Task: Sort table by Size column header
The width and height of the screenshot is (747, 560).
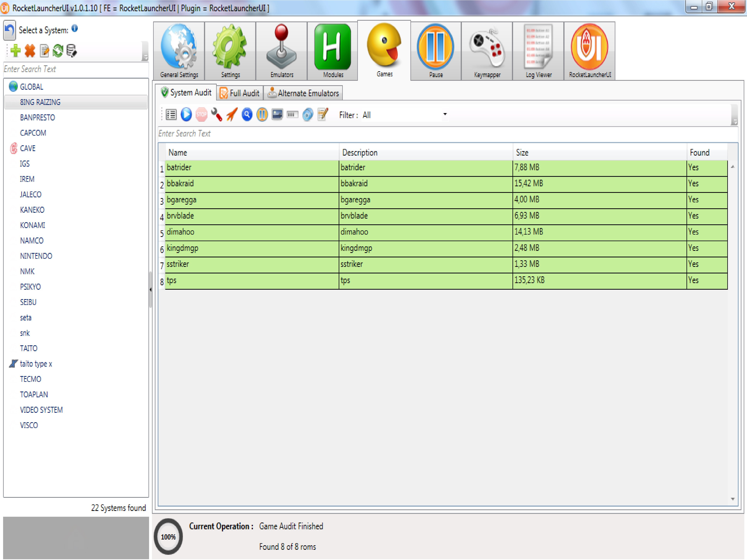Action: coord(600,153)
